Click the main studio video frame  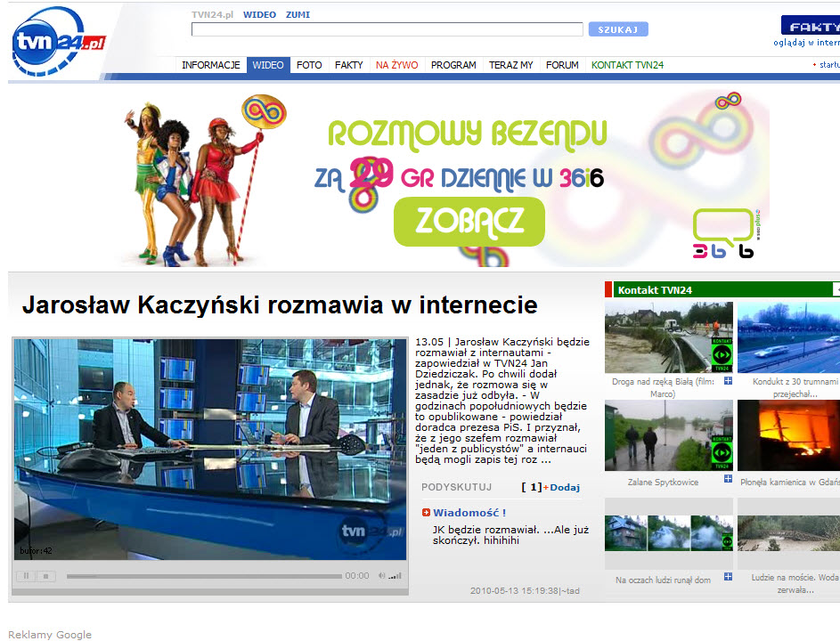[210, 450]
